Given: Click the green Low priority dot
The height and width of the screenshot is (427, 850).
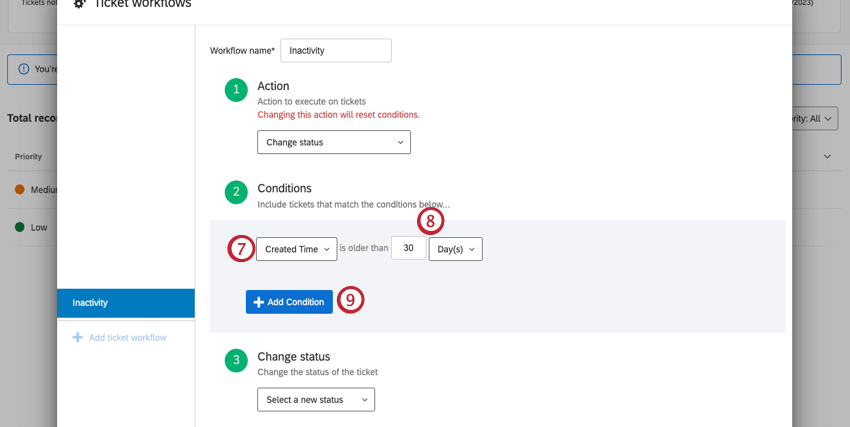Looking at the screenshot, I should click(x=20, y=227).
